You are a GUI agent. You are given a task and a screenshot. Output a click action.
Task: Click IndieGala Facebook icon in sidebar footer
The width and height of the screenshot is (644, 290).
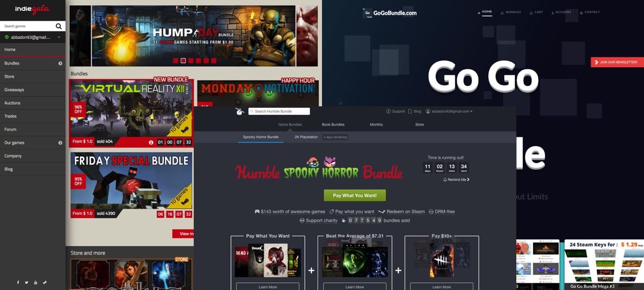[18, 282]
